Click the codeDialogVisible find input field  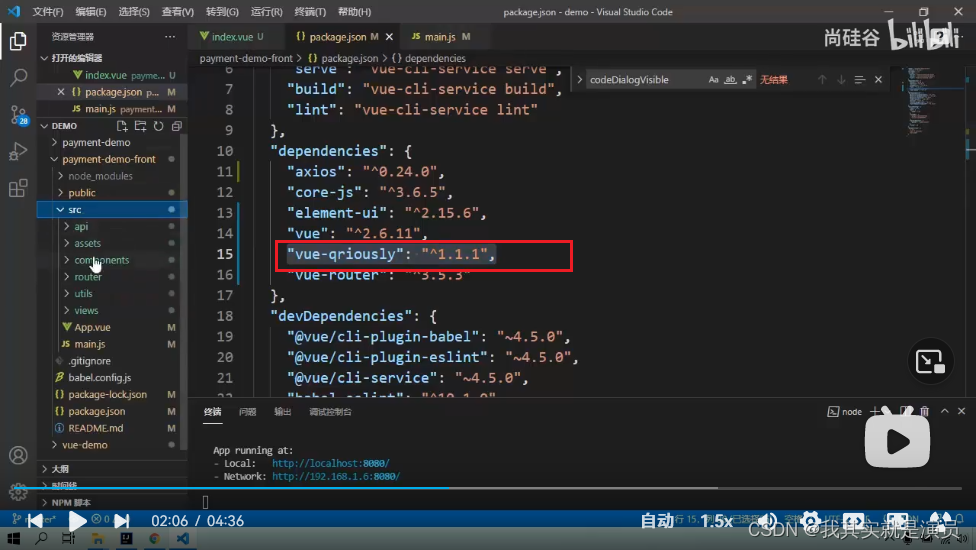(x=645, y=80)
